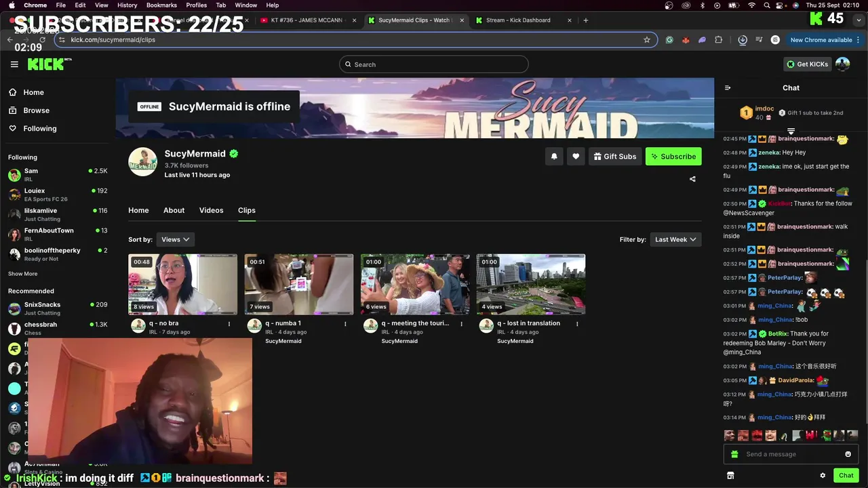Open options for 'q - meeting the touri' clip
Image resolution: width=868 pixels, height=488 pixels.
[x=461, y=324]
